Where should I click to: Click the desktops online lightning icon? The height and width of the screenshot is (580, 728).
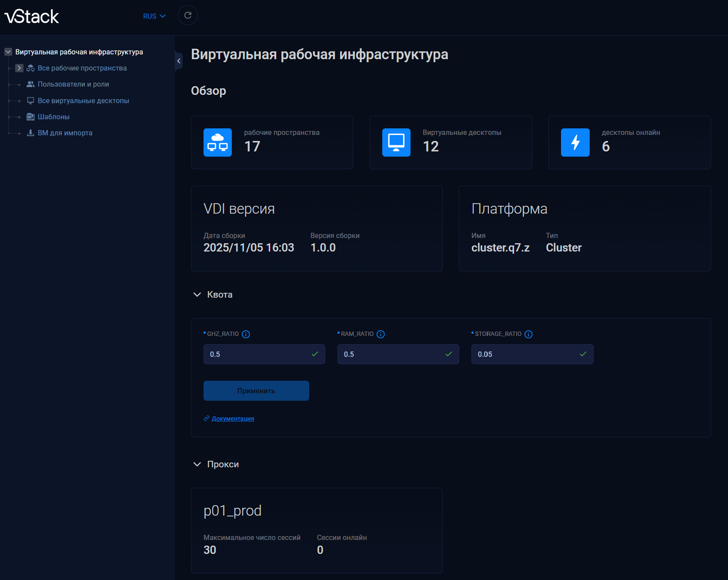click(x=575, y=142)
